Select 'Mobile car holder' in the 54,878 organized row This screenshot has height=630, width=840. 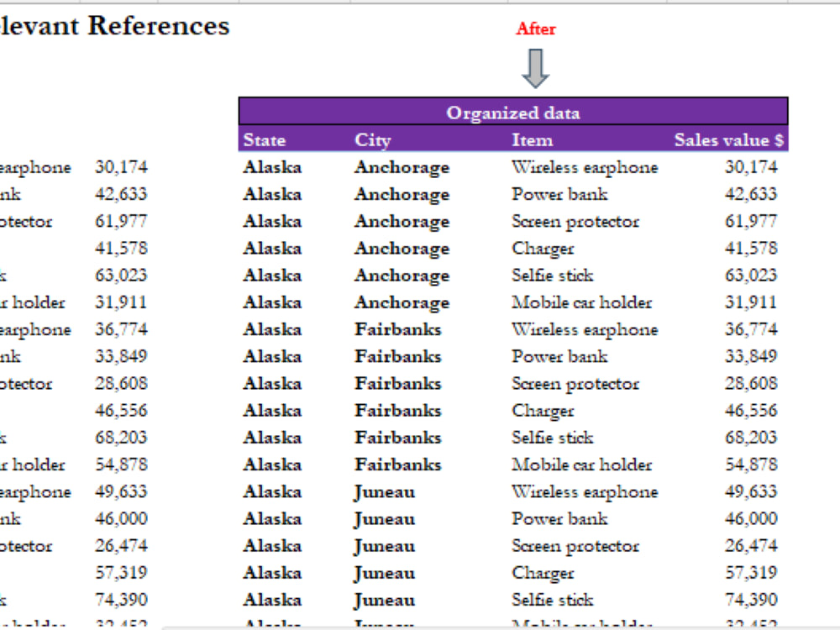(582, 465)
